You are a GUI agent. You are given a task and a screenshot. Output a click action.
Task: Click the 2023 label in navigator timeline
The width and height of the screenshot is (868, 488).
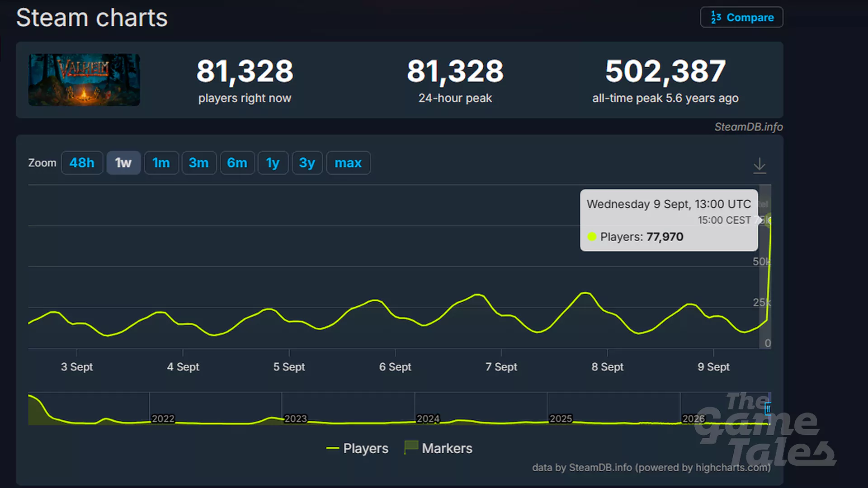(x=296, y=419)
